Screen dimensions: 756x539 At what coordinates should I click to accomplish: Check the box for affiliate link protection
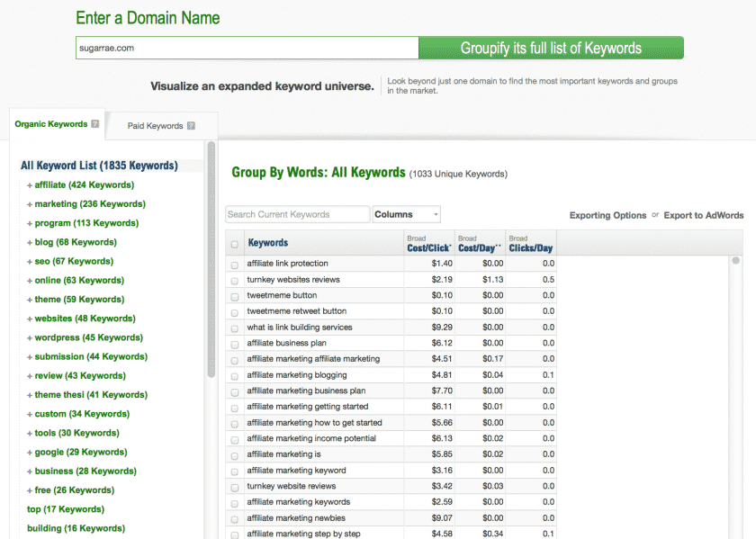click(235, 265)
